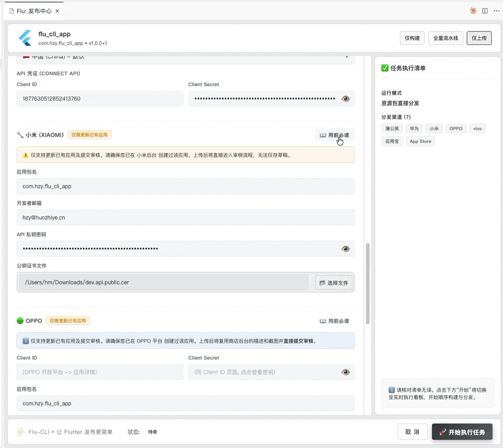Click the green OPPO logo icon
Viewport: 503px width, 448px height.
pyautogui.click(x=20, y=321)
